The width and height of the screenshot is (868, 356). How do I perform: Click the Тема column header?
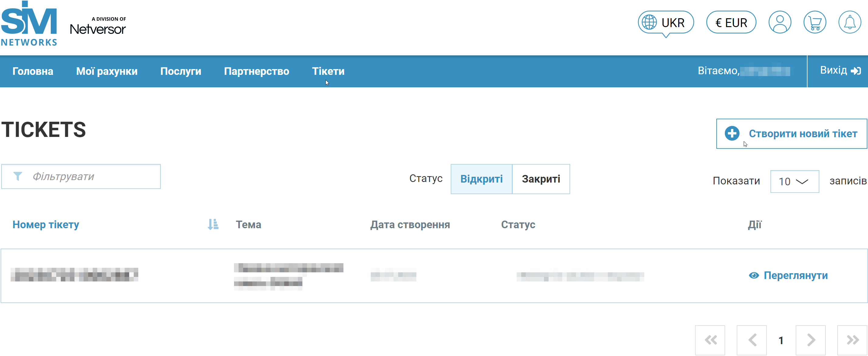[248, 225]
